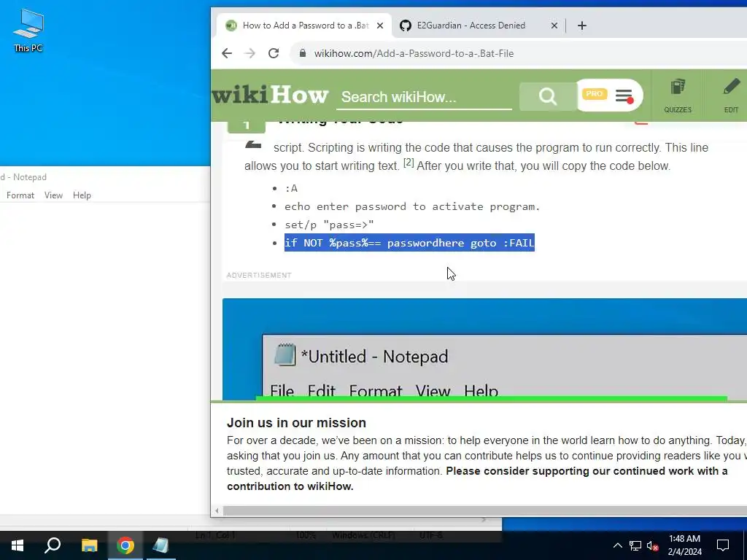Click the muted volume tray icon
Viewport: 747px width, 560px height.
(653, 545)
